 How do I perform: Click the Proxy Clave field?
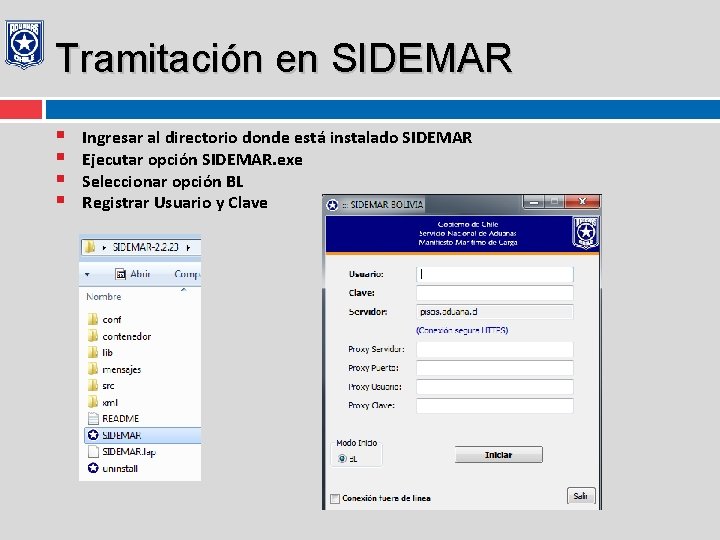tap(495, 405)
